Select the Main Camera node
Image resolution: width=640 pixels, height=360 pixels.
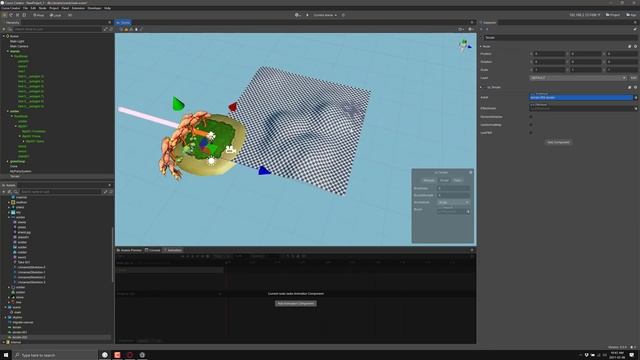point(19,46)
